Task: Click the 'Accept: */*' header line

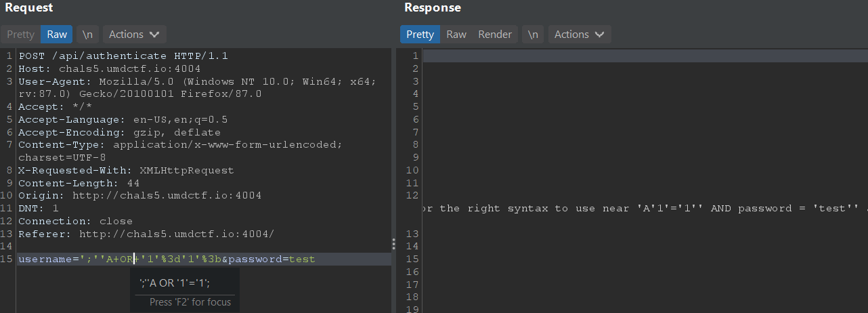Action: point(55,106)
